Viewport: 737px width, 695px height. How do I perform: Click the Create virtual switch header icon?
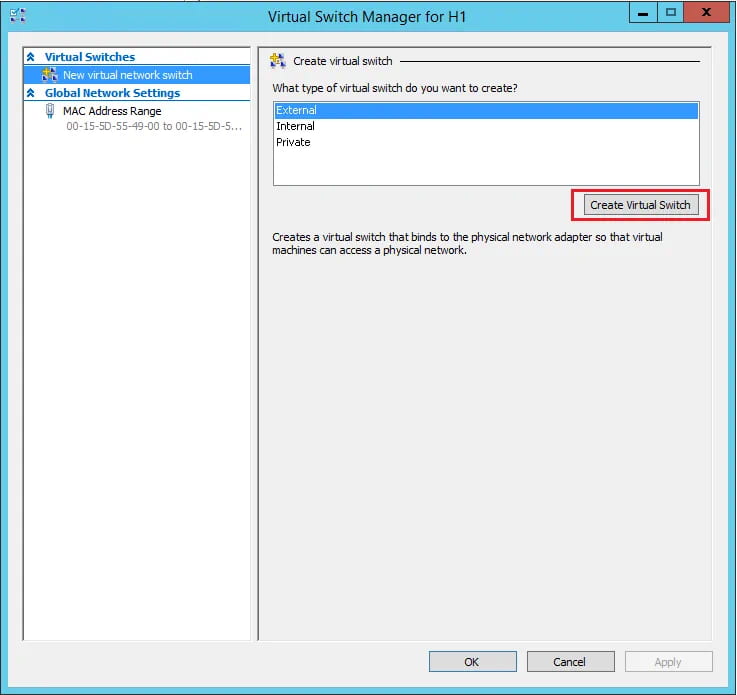(x=279, y=61)
